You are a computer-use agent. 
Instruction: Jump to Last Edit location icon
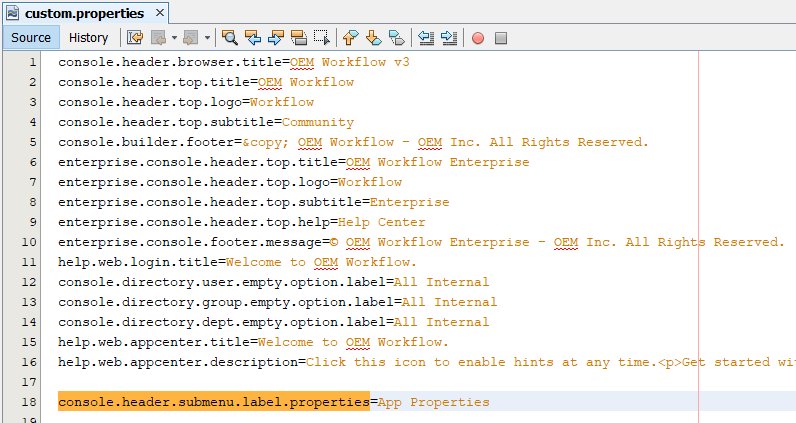tap(135, 38)
